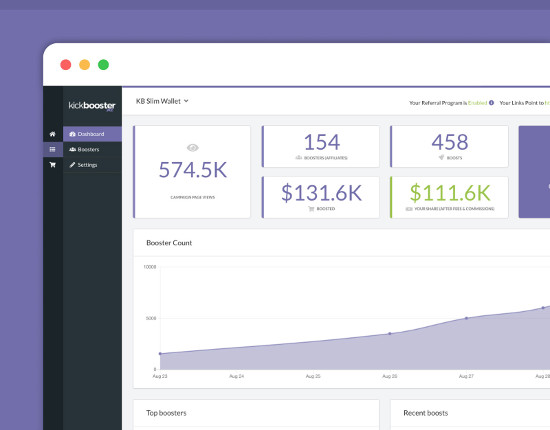Image resolution: width=550 pixels, height=430 pixels.
Task: Click the Aug 23 data point on chart
Action: [160, 354]
